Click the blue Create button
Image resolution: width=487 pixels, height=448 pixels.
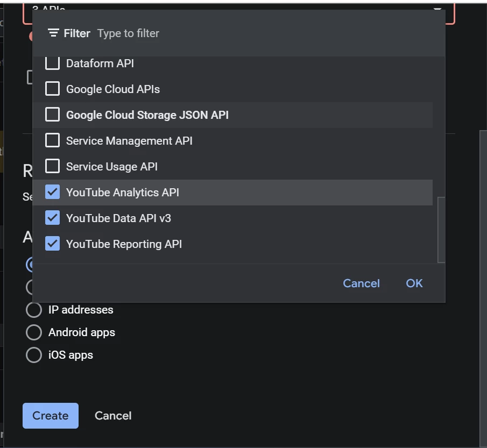pyautogui.click(x=51, y=416)
